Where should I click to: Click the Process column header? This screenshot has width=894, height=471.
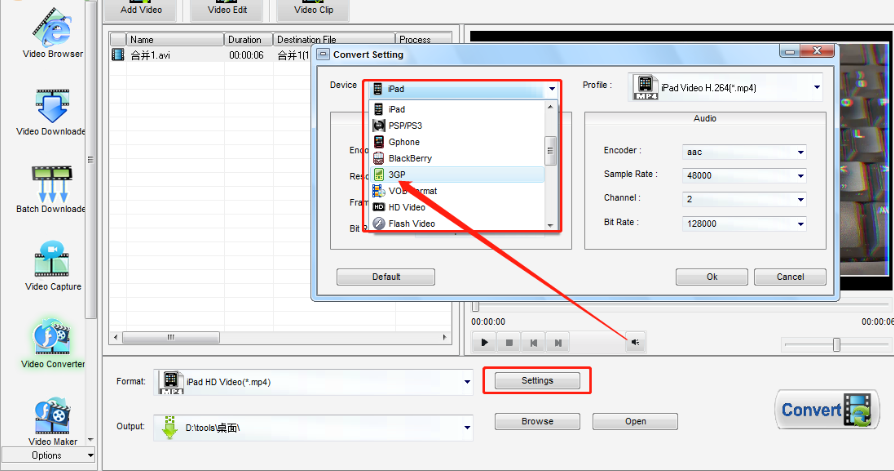pos(423,39)
